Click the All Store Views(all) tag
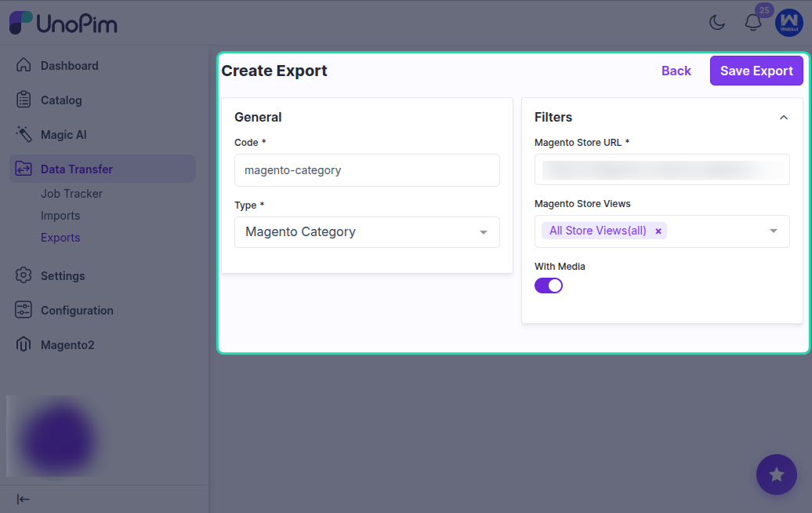Viewport: 812px width, 513px height. point(604,231)
